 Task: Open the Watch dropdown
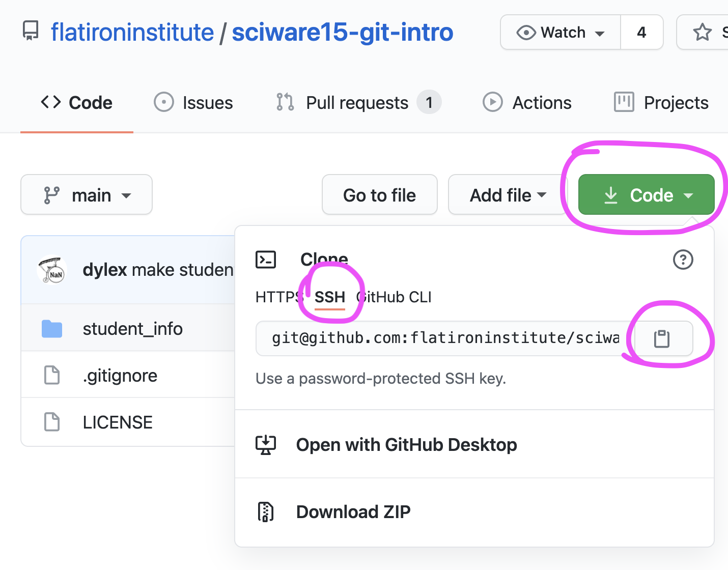[x=561, y=32]
